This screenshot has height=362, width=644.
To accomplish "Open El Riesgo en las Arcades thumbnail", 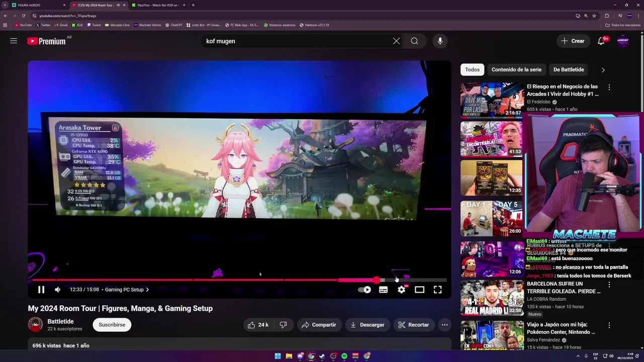I will point(492,100).
